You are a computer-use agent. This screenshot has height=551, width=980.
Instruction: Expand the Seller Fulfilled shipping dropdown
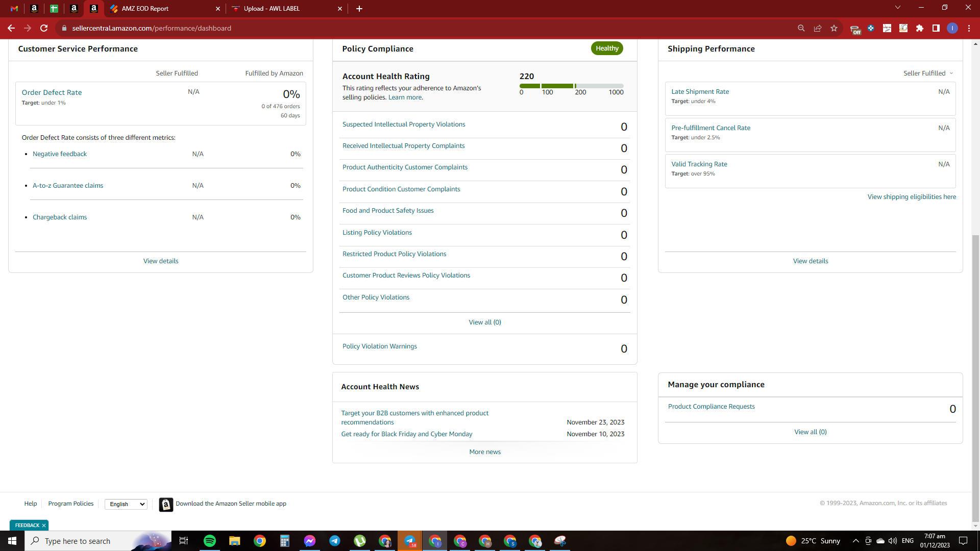[x=928, y=73]
